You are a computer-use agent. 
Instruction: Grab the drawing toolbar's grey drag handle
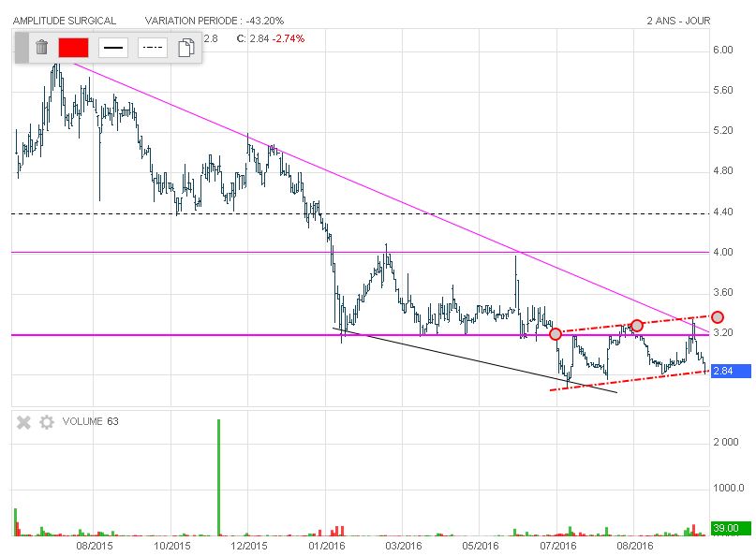[x=21, y=48]
